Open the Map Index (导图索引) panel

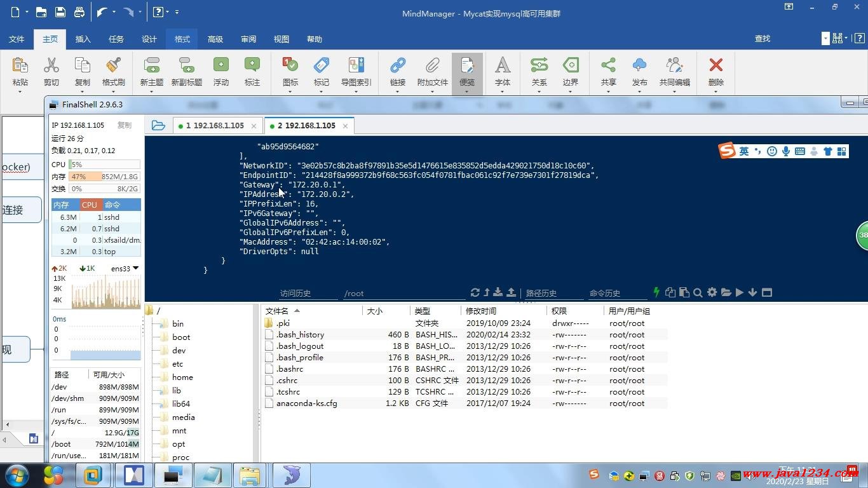click(356, 65)
